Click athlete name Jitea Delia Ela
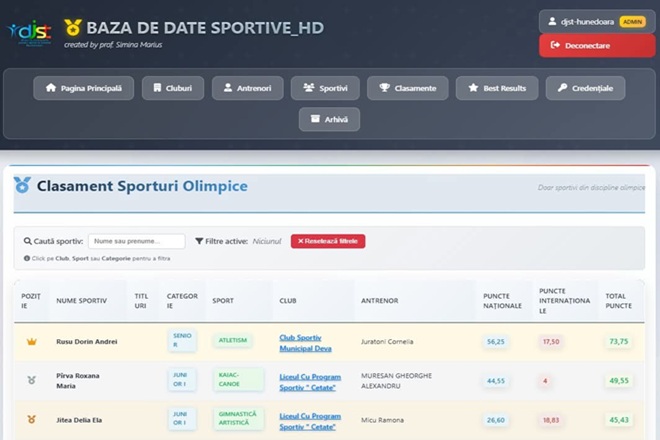The width and height of the screenshot is (660, 440). click(79, 420)
